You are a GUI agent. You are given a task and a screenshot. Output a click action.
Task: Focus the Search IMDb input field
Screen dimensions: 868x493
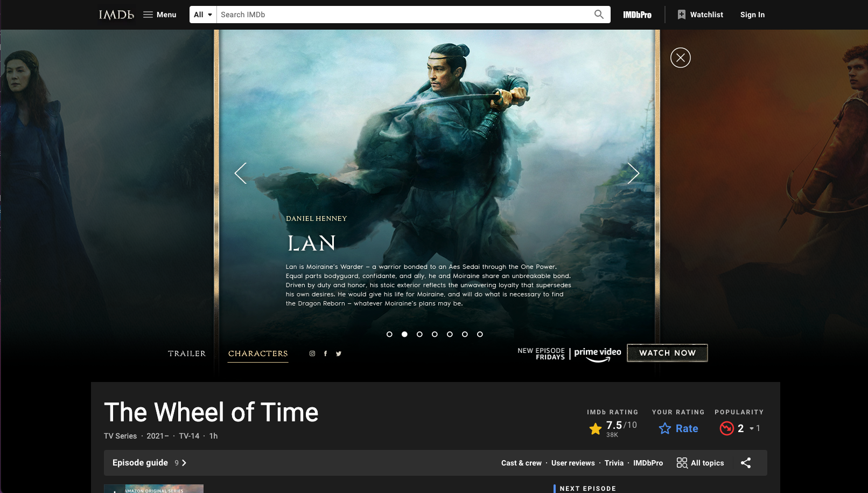402,15
